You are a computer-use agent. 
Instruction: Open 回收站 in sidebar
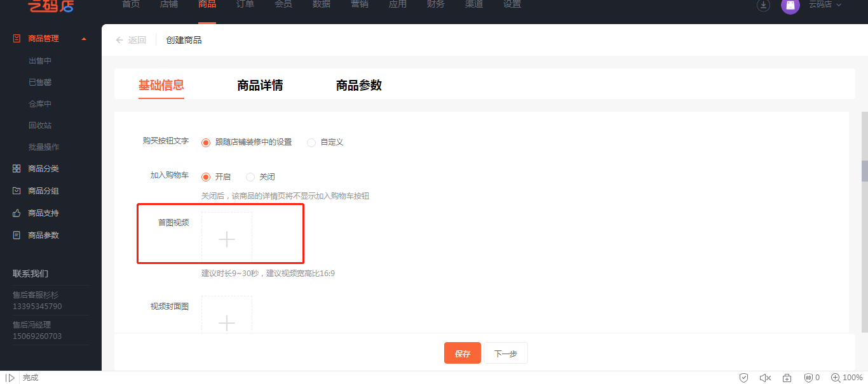pos(40,126)
